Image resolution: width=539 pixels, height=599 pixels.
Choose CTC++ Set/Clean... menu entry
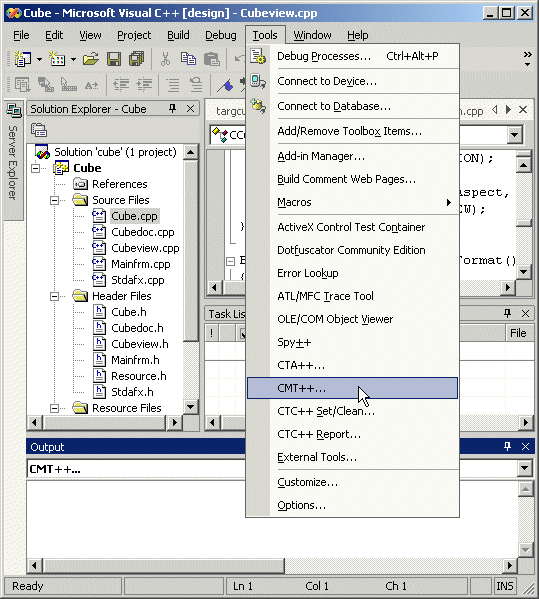352,411
